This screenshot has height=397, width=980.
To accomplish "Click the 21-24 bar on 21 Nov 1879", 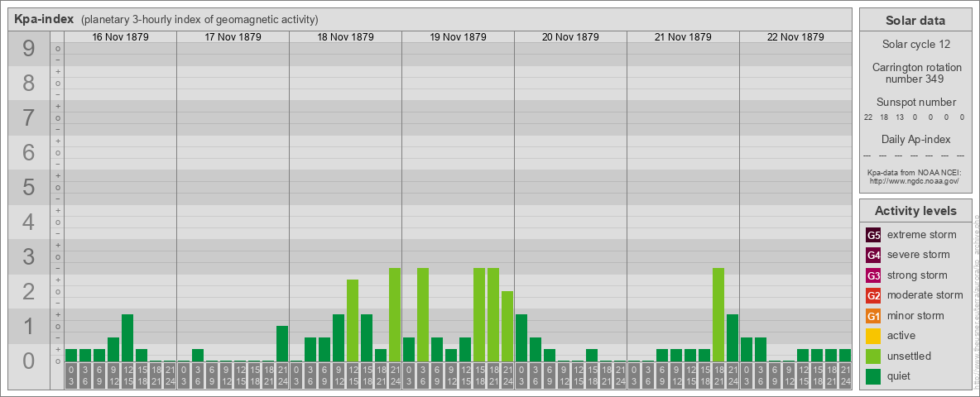I will 732,337.
